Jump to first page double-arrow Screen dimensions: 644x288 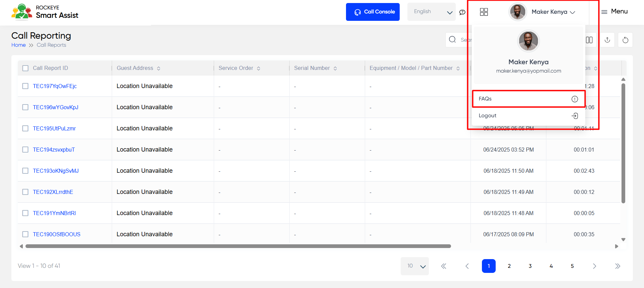444,266
